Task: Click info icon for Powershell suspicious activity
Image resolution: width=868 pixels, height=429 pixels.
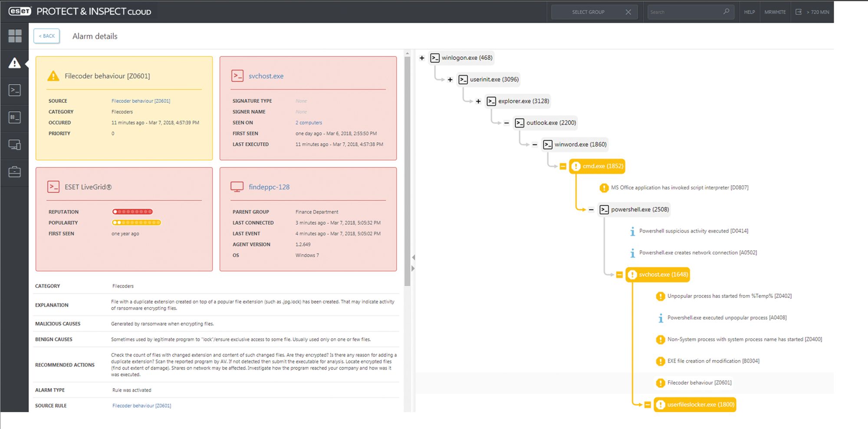Action: 632,231
